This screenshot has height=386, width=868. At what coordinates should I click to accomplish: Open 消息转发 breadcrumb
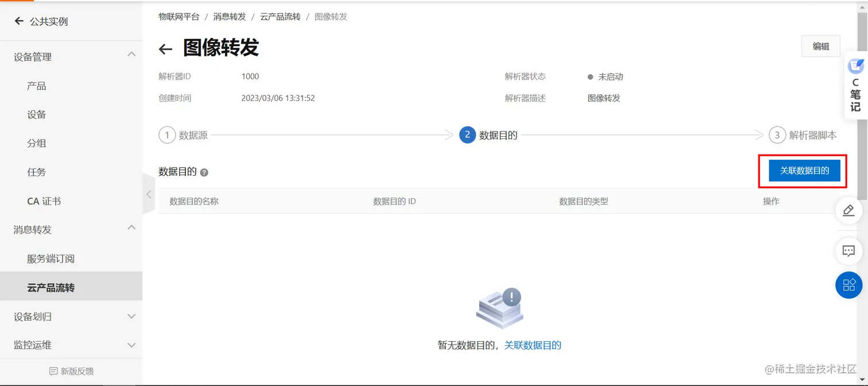click(230, 17)
